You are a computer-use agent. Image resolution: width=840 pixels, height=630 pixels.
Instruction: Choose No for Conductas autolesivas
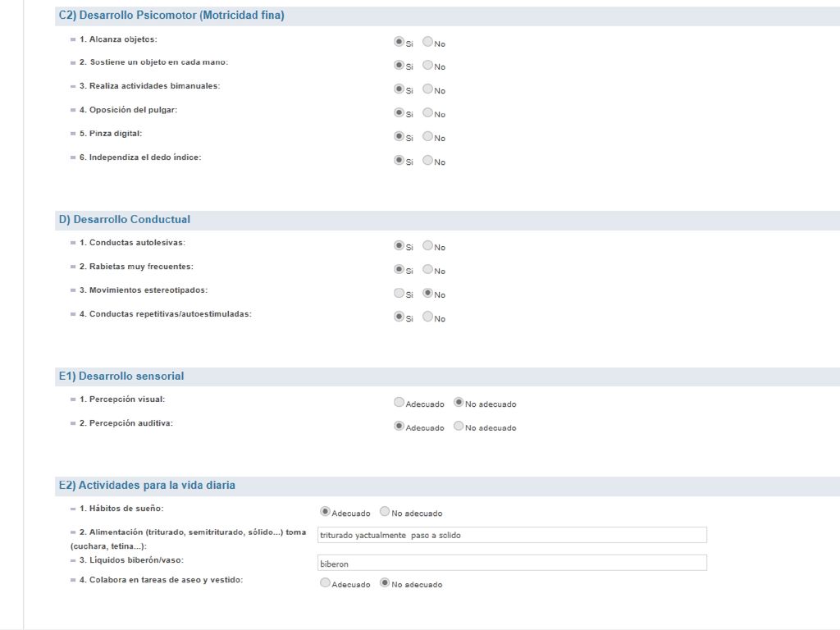427,245
